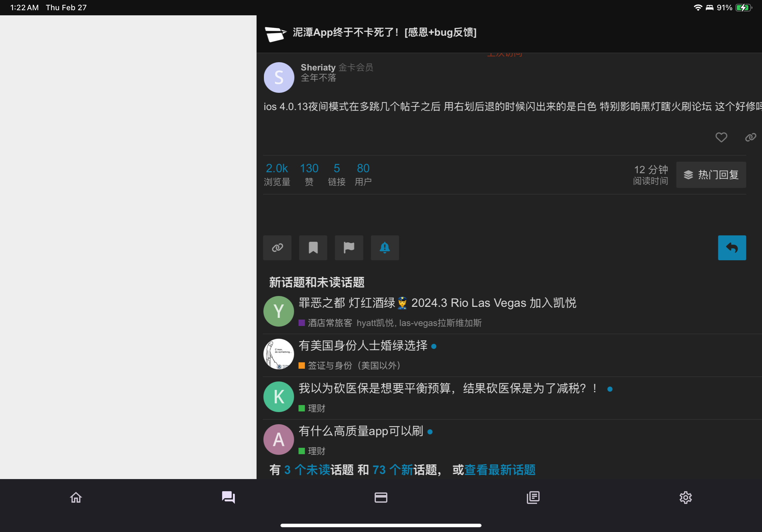Viewport: 762px width, 532px height.
Task: Select the 2.0k 浏览量 views statistic
Action: pyautogui.click(x=277, y=174)
